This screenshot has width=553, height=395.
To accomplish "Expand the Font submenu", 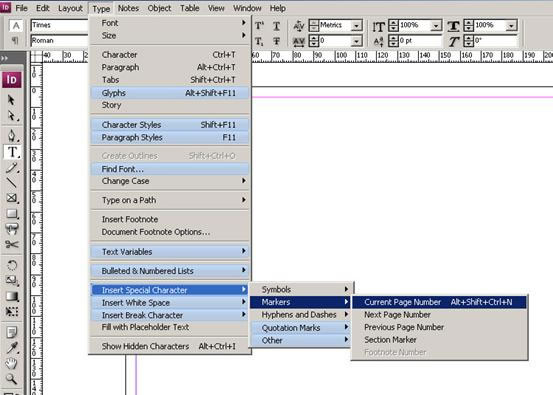I will click(x=170, y=23).
